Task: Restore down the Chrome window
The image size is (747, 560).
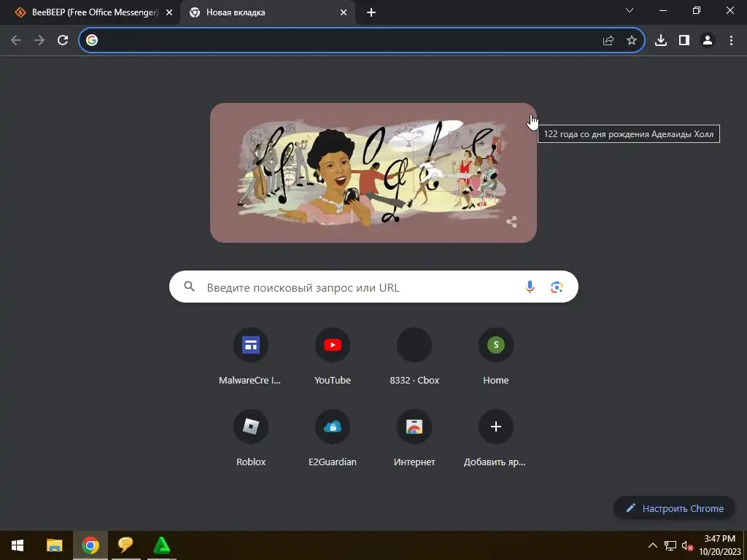Action: click(x=697, y=10)
